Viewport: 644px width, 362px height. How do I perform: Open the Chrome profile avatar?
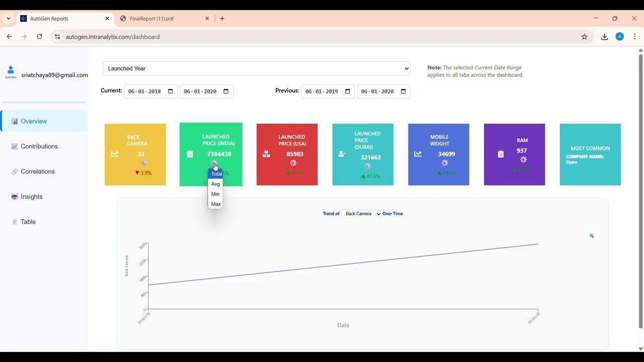[620, 37]
